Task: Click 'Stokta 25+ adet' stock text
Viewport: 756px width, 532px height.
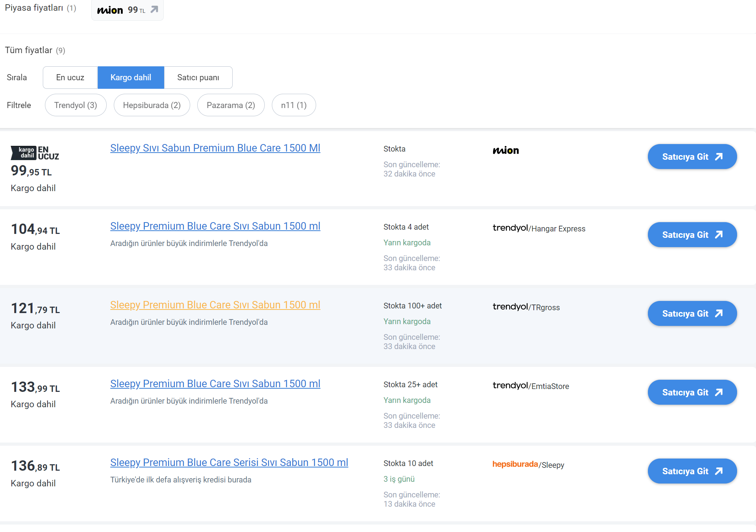Action: 410,384
